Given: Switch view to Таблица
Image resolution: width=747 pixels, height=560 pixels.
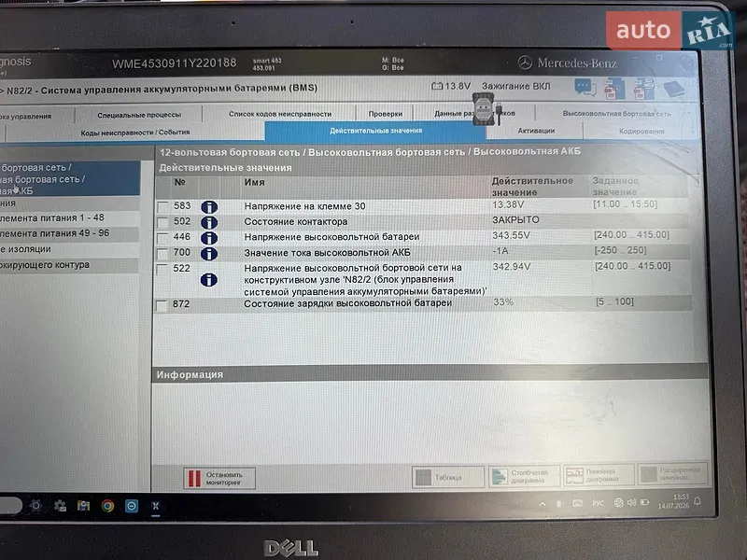Looking at the screenshot, I should pyautogui.click(x=448, y=477).
